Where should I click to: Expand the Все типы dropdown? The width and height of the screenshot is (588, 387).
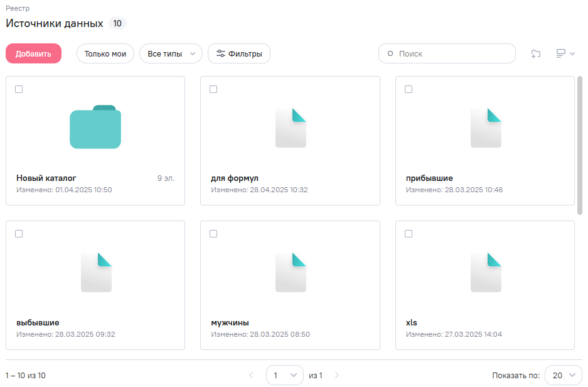(171, 54)
